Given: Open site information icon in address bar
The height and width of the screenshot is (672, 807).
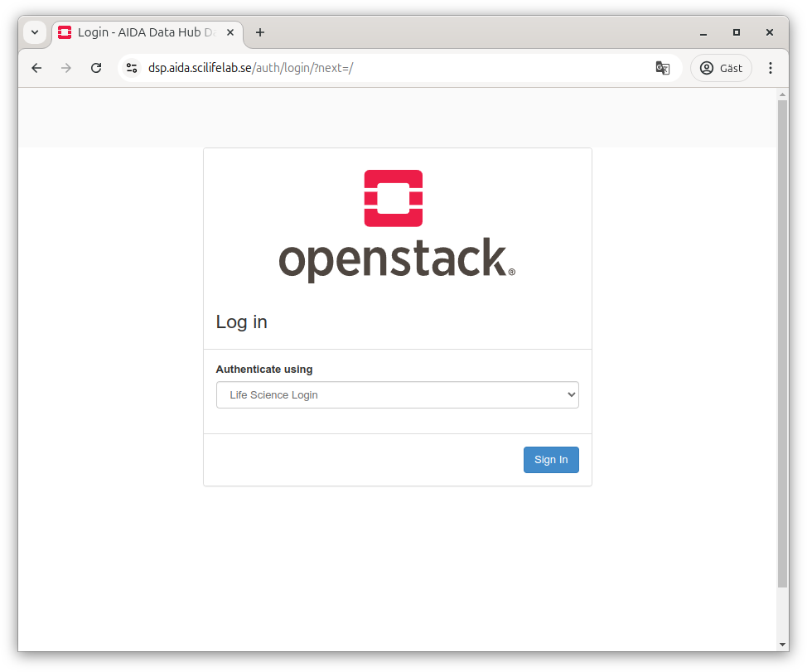Looking at the screenshot, I should [x=132, y=68].
